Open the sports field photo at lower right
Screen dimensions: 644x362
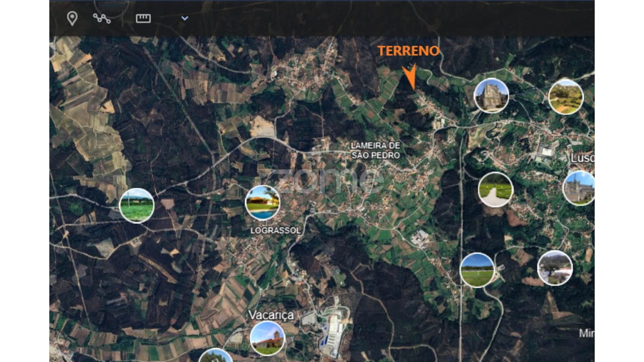[x=477, y=270]
